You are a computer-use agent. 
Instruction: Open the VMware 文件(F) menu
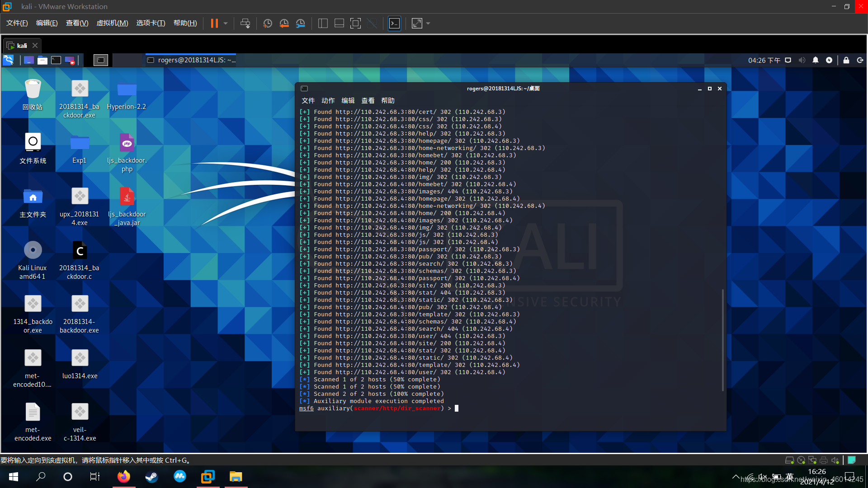pos(17,23)
